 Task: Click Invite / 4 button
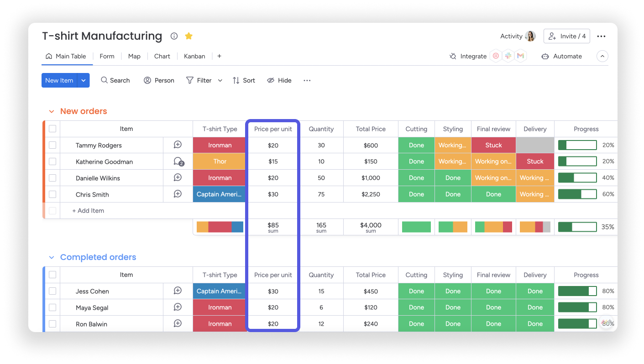[x=567, y=36]
